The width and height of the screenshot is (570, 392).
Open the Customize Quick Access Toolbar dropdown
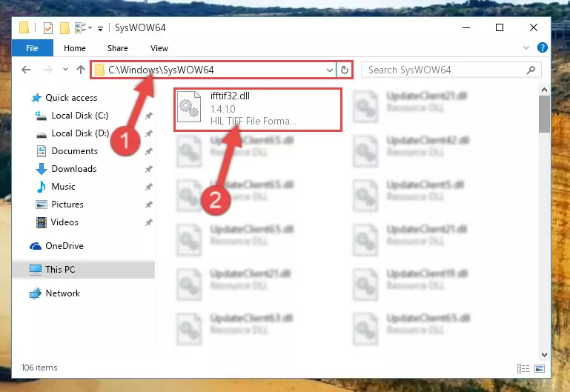click(x=100, y=28)
